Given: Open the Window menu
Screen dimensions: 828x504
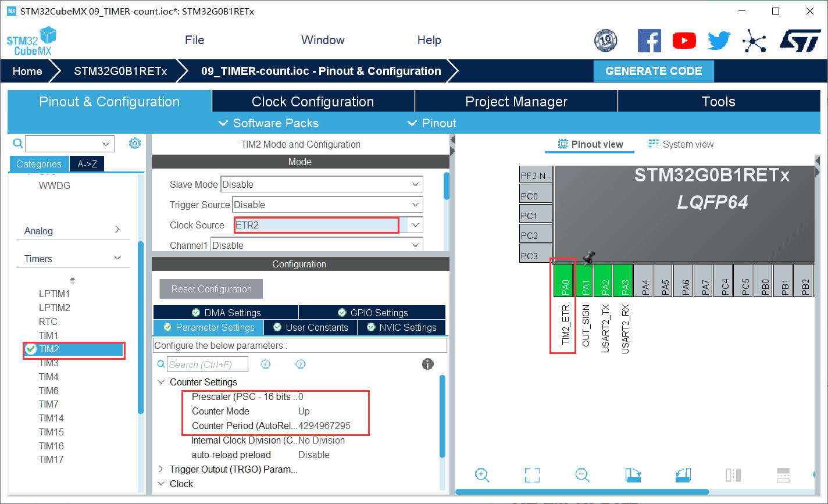Looking at the screenshot, I should coord(323,40).
